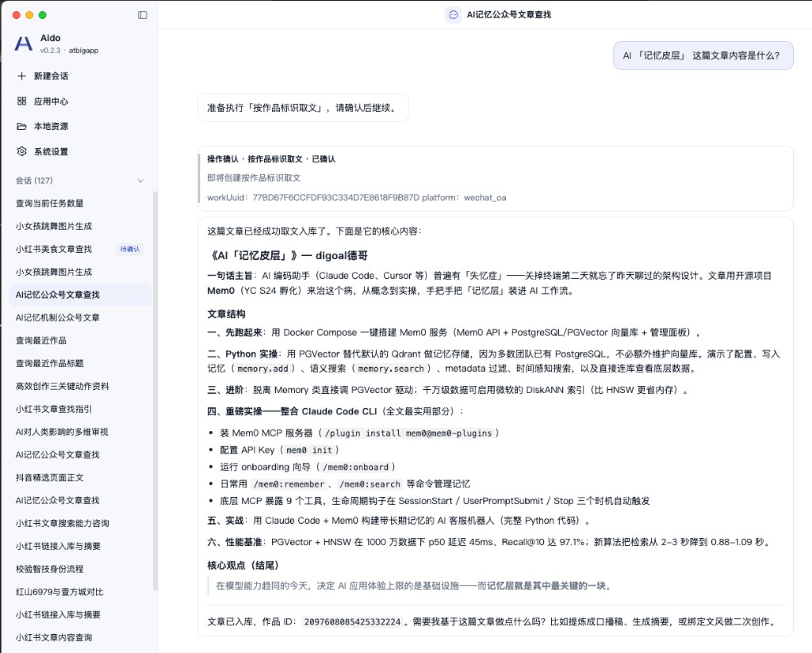Collapse the 会话 (127) list chevron
This screenshot has width=812, height=653.
coord(140,181)
